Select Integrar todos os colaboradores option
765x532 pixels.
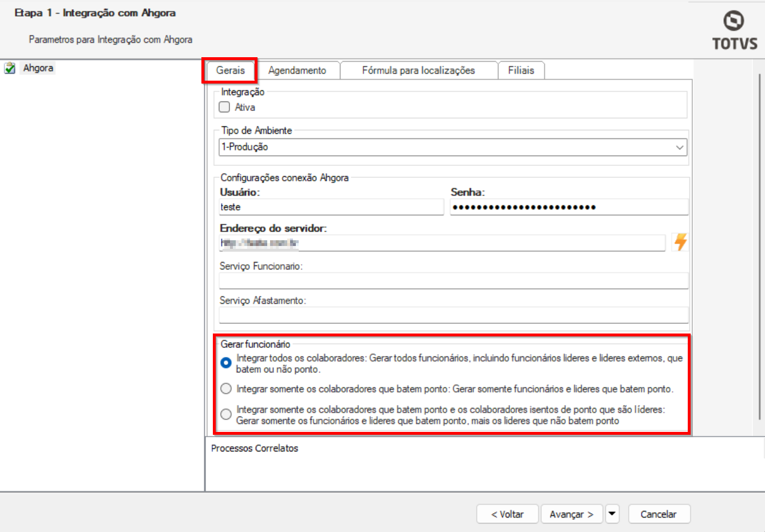click(226, 363)
